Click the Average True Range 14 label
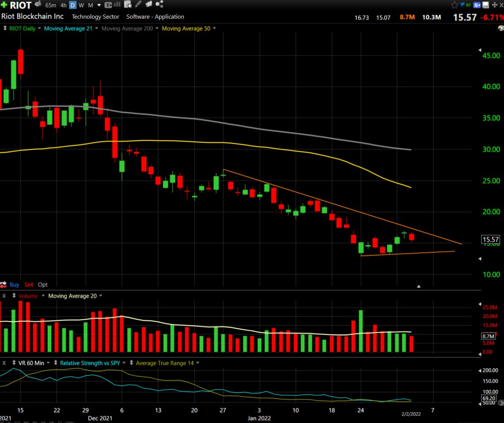The width and height of the screenshot is (504, 423). [x=165, y=363]
